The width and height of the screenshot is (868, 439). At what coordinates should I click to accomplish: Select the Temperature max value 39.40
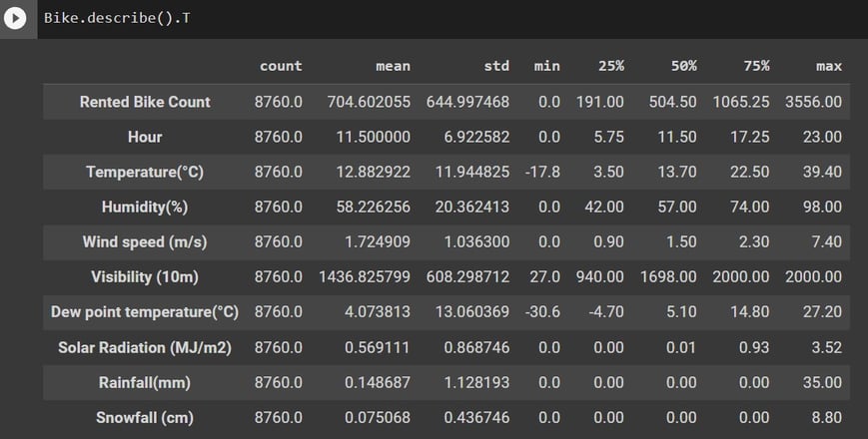click(823, 172)
